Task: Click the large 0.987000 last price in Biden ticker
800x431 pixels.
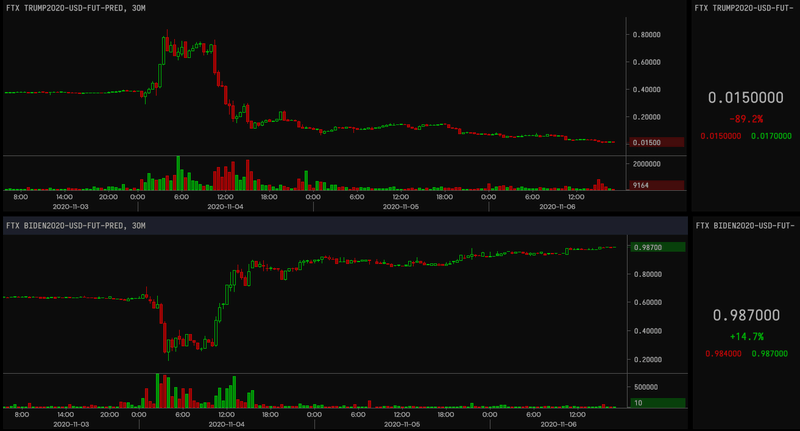Action: tap(746, 315)
